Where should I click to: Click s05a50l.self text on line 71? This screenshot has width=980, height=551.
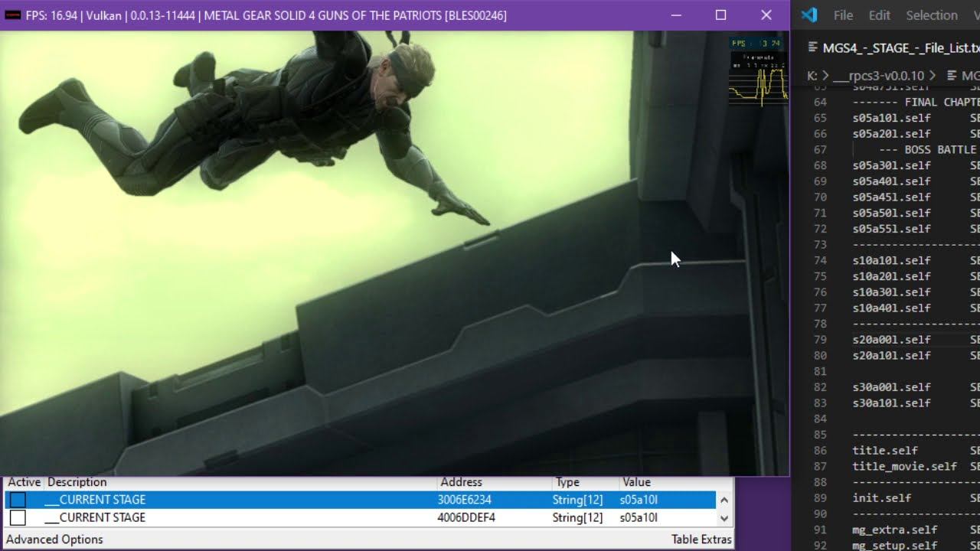(x=892, y=213)
